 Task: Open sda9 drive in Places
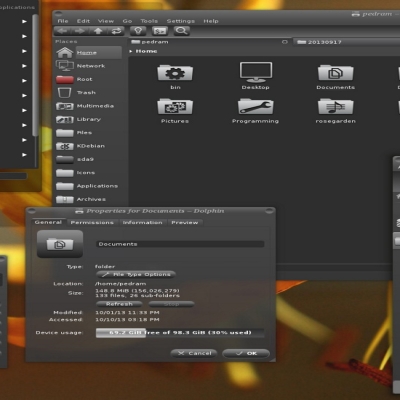[89, 159]
